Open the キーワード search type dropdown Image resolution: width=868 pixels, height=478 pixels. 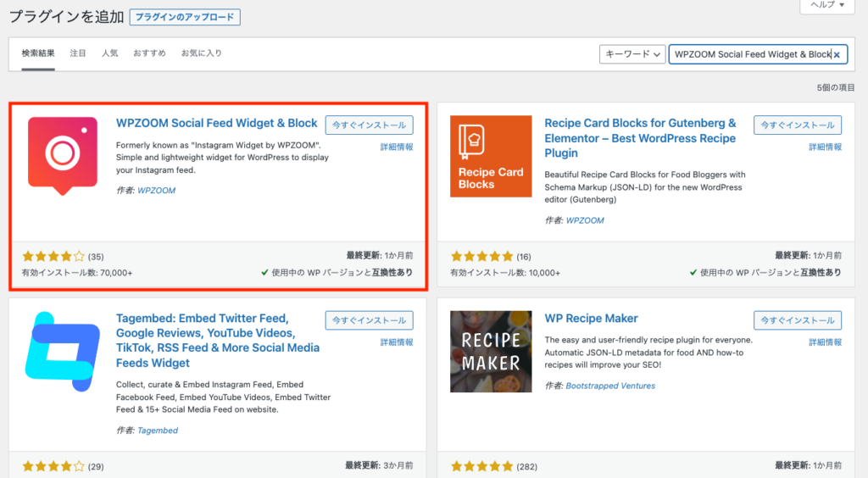(632, 54)
